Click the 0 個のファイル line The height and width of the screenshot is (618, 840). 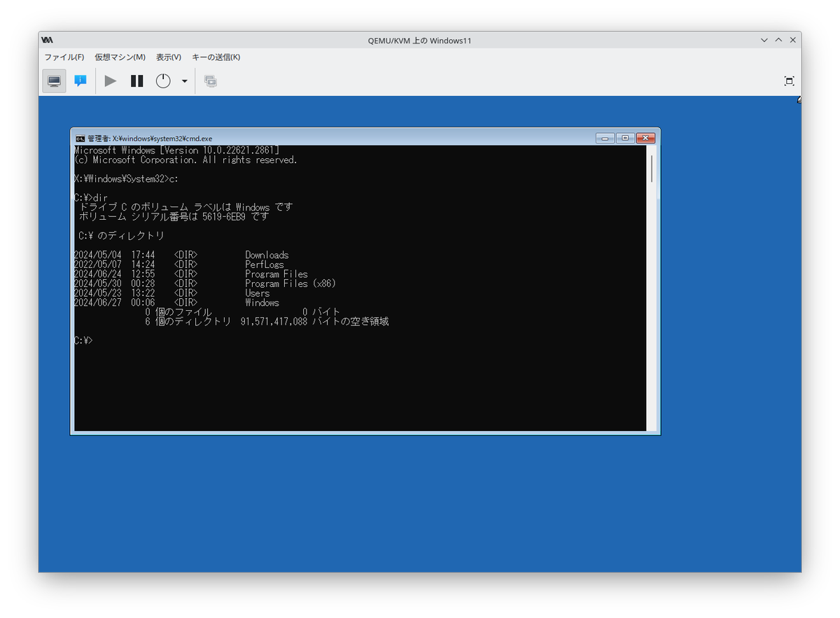click(242, 312)
